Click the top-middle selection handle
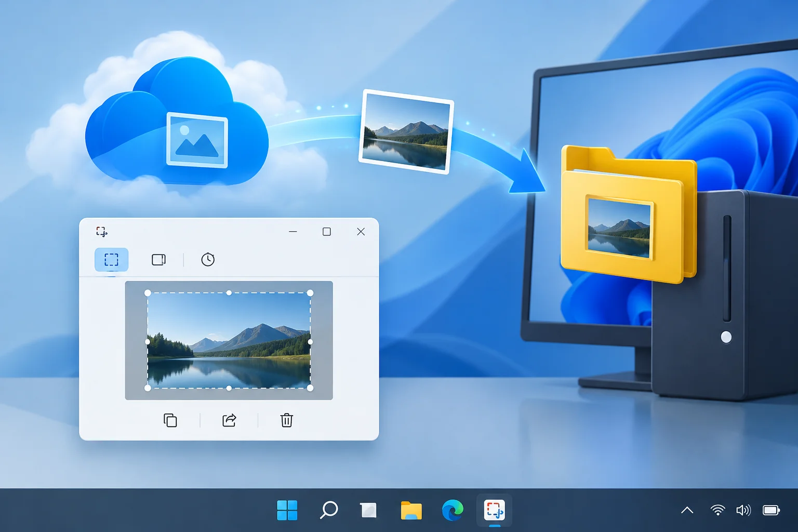Viewport: 798px width, 532px height. (229, 293)
